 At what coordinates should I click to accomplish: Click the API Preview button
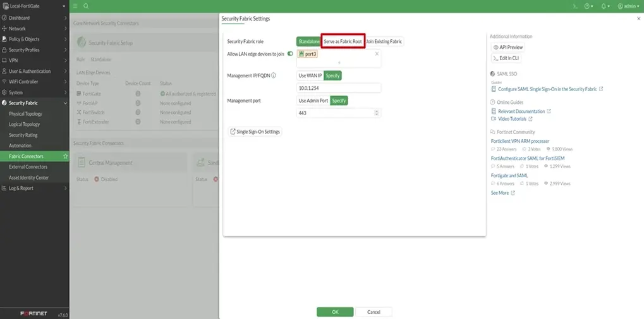pyautogui.click(x=507, y=47)
